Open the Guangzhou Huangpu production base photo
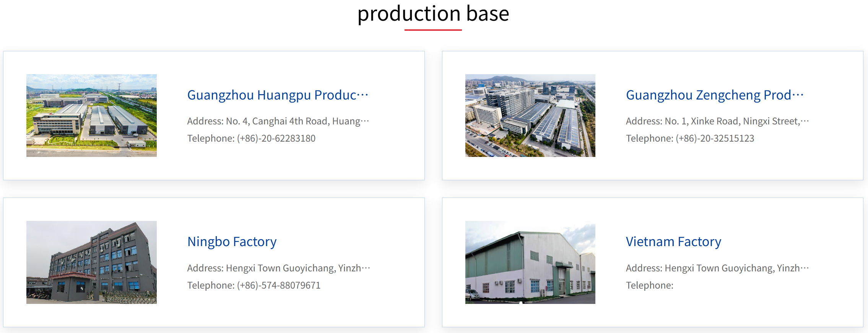This screenshot has height=333, width=868. pos(91,116)
